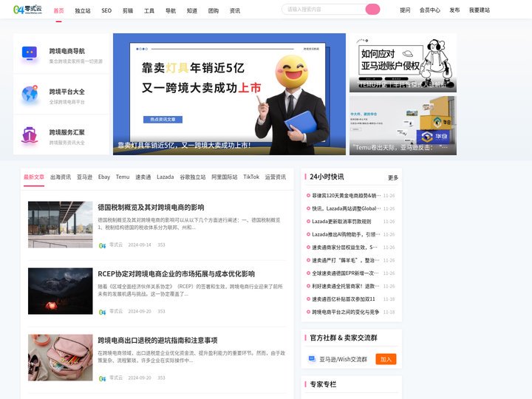Open news 跨境电商平台之间的变化与竞争
The image size is (532, 399).
pyautogui.click(x=345, y=312)
